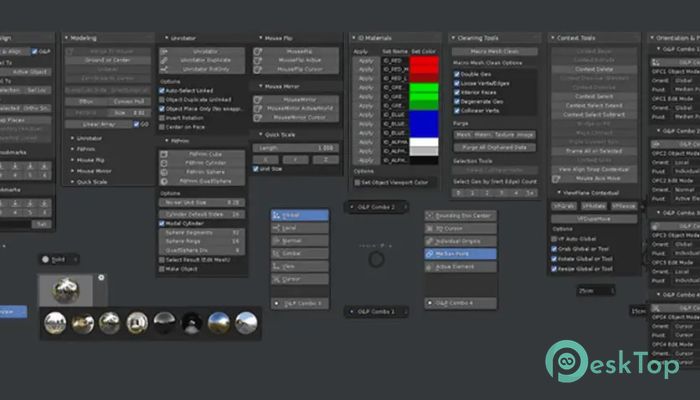
Task: Collapse the Cleaning Tools panel
Action: point(453,38)
